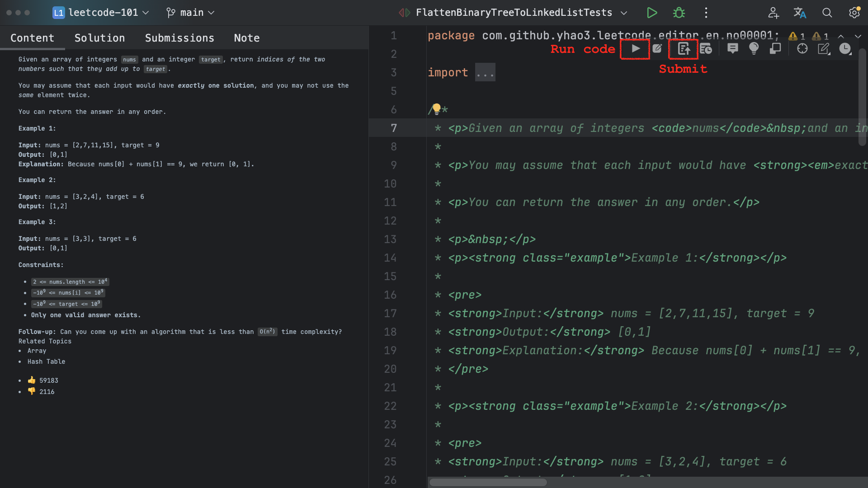
Task: Click the add user collaboration icon
Action: point(774,13)
